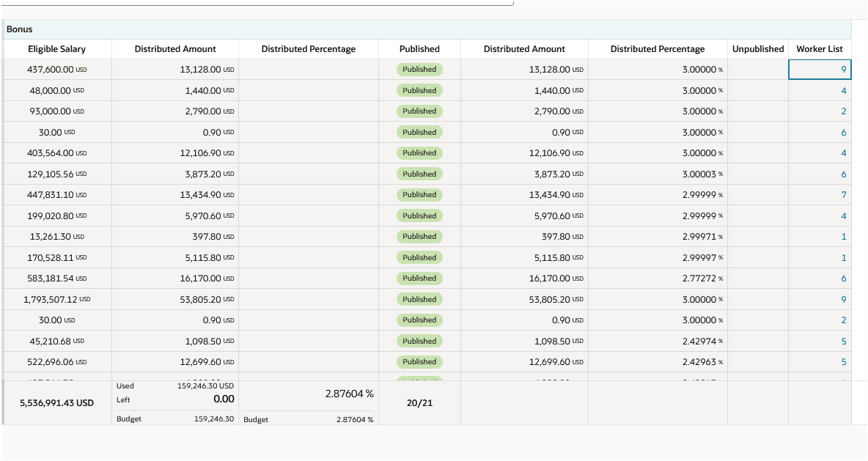
Task: Open worker list link for 199,020.80 salary row
Action: 844,215
